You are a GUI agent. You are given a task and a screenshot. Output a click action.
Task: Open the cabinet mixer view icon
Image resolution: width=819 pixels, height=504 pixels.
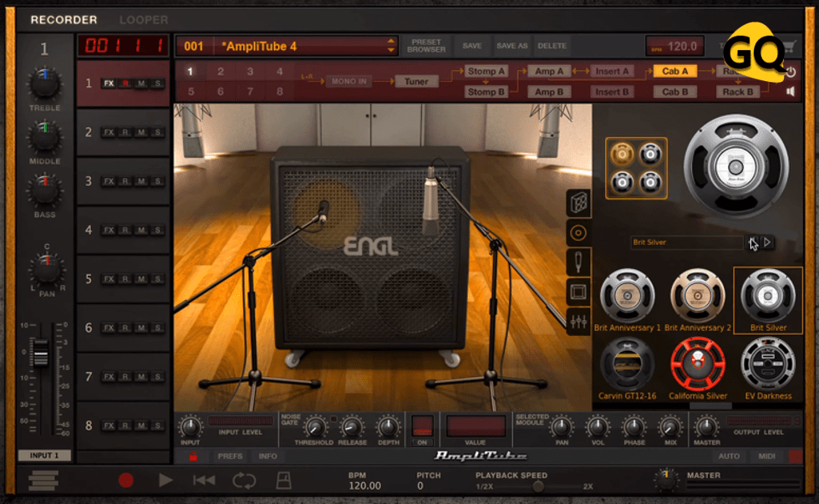(x=578, y=322)
